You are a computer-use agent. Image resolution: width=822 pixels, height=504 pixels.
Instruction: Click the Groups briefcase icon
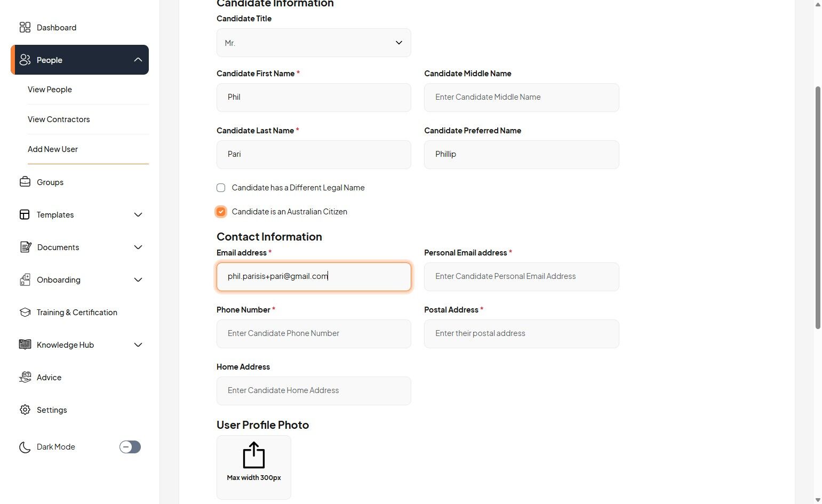pos(25,182)
